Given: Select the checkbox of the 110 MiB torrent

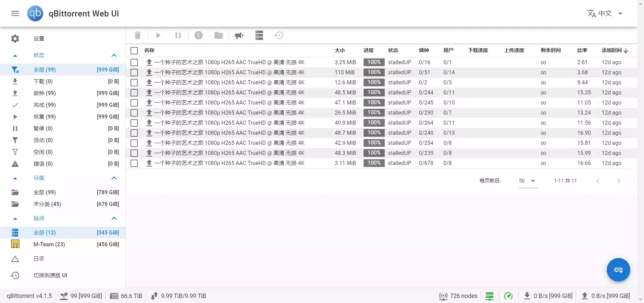Looking at the screenshot, I should tap(134, 73).
